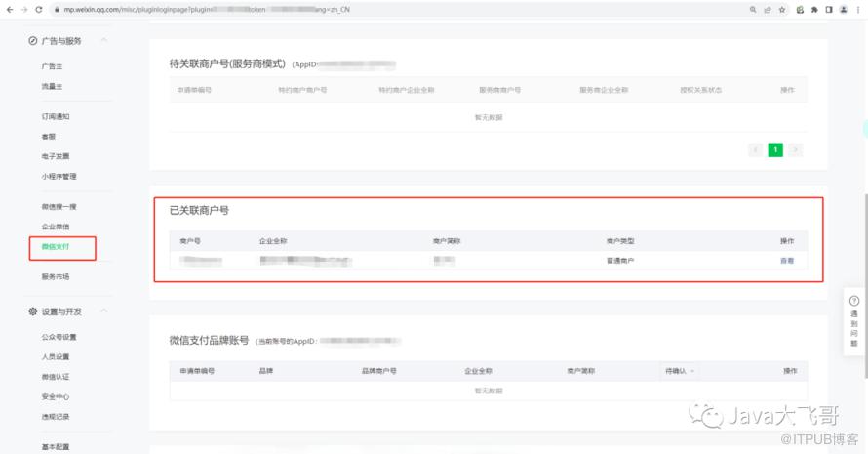Open 人员设置 in the sidebar
The image size is (868, 454).
click(x=56, y=357)
